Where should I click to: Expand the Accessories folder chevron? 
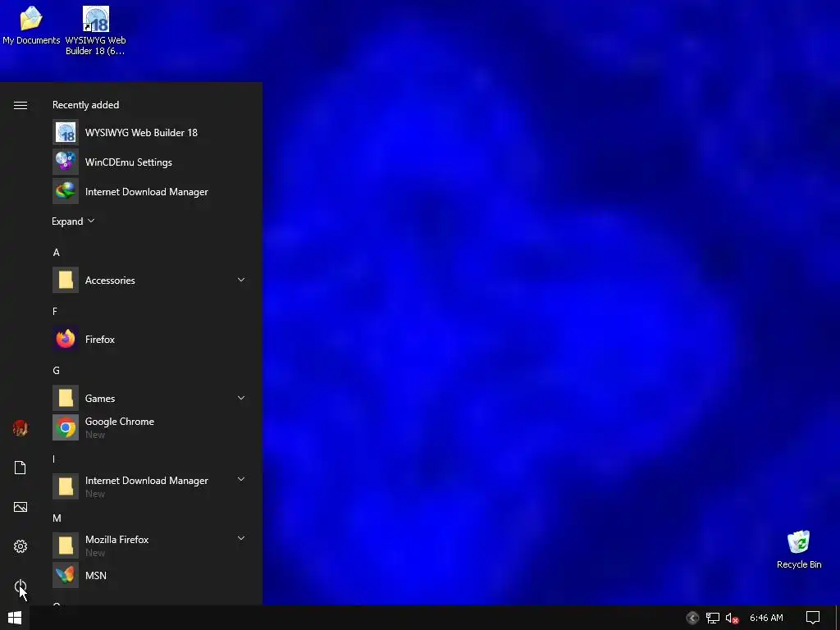point(241,280)
